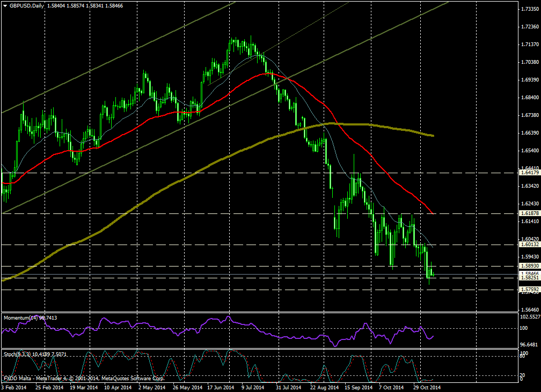The image size is (541, 392).
Task: Select the 1.64179 horizontal level price tag
Action: click(x=529, y=173)
